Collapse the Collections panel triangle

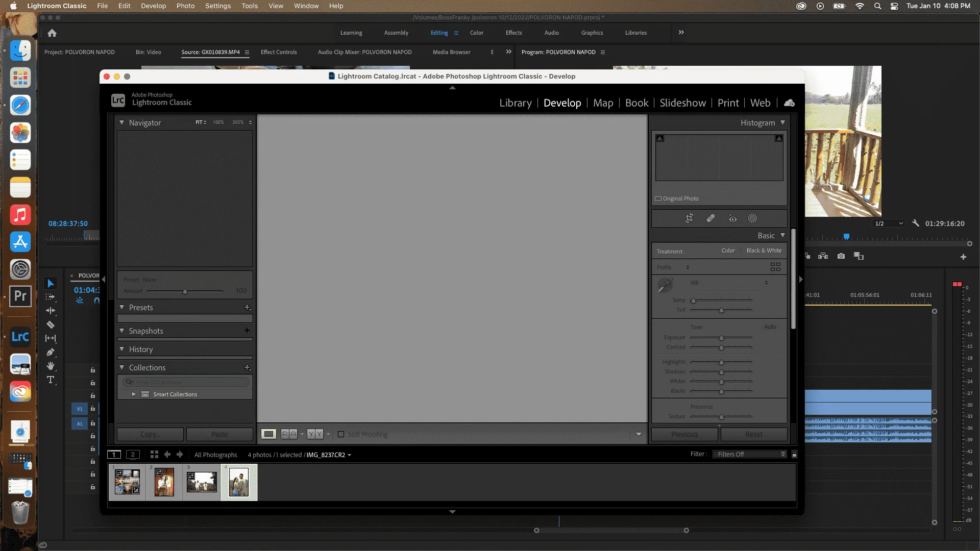click(x=121, y=367)
